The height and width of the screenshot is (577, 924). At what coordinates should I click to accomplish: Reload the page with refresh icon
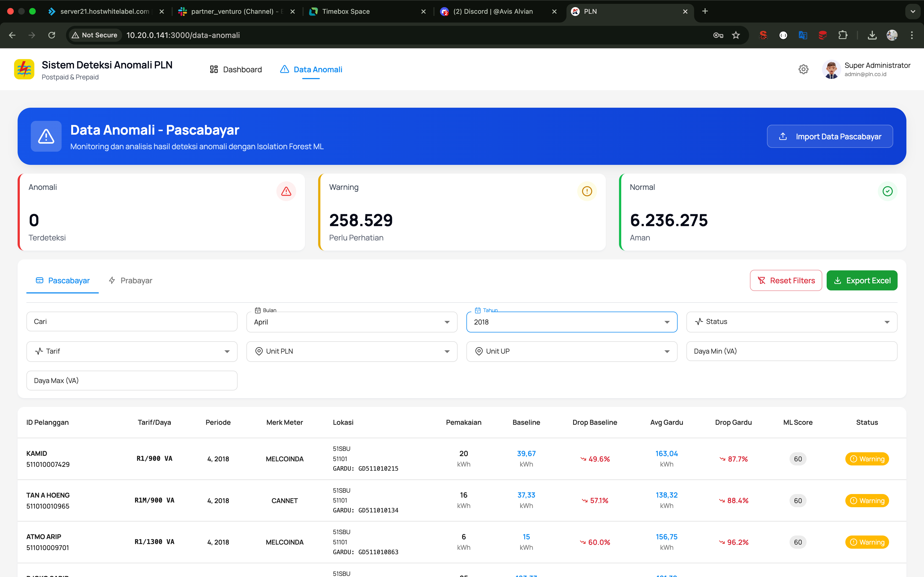[51, 35]
